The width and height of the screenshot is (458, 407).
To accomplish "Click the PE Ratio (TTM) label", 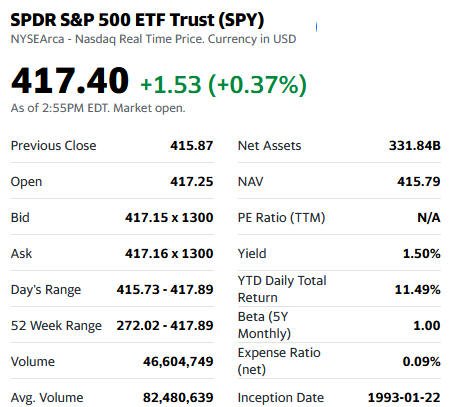I will 281,218.
